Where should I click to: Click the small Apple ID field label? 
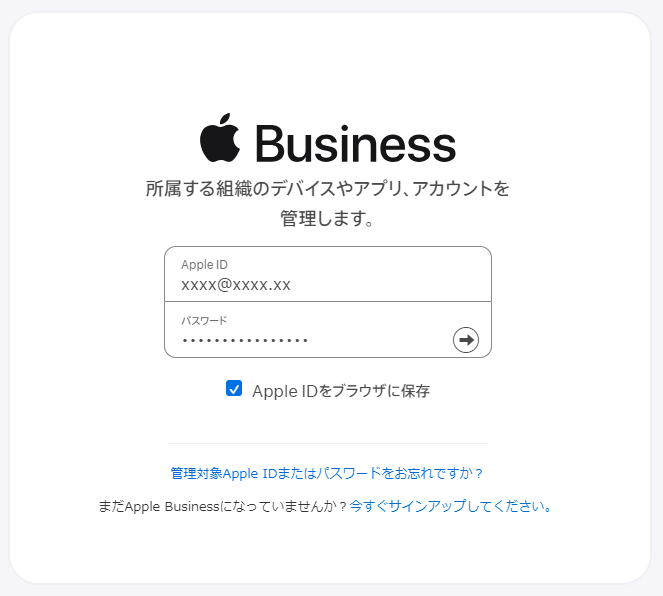(x=204, y=265)
